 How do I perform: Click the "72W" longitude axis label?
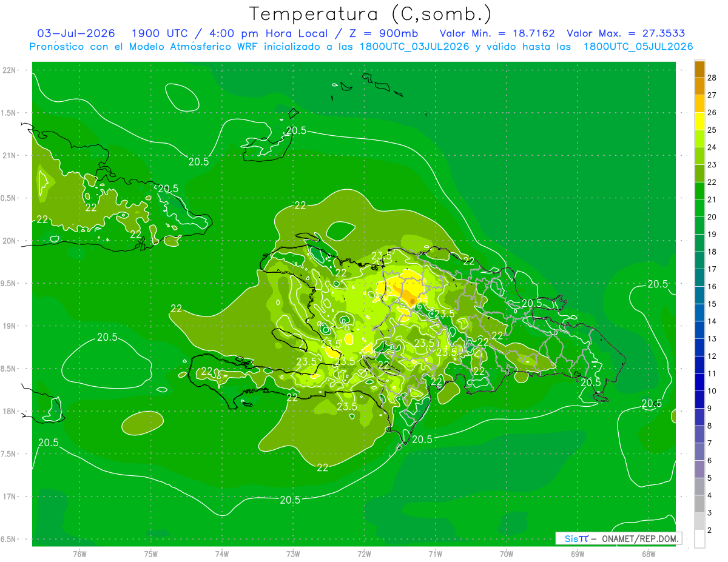pos(364,554)
